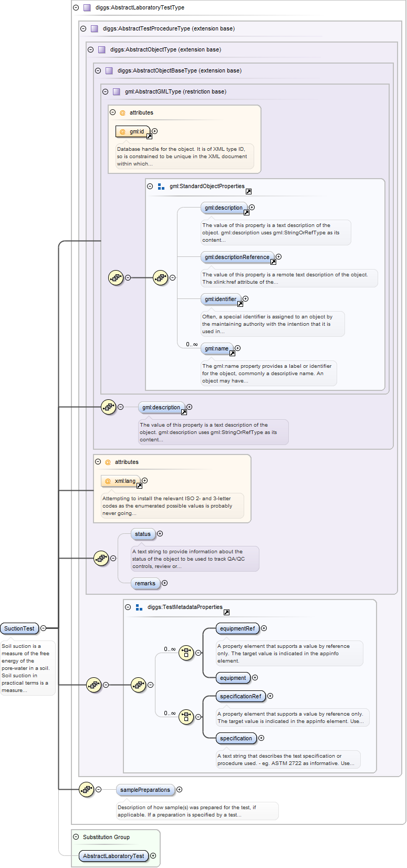Click the link arrow under gml:descriptionReference
The width and height of the screenshot is (407, 868).
coord(273,262)
